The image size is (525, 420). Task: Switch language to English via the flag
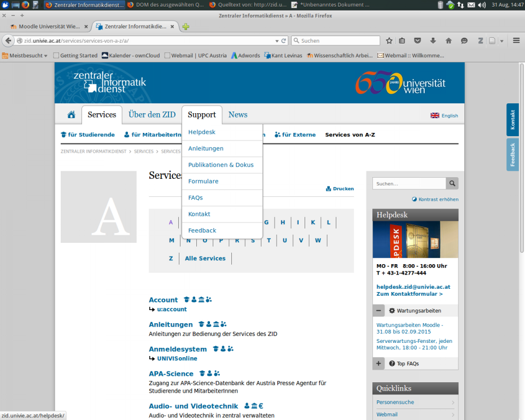(x=435, y=115)
